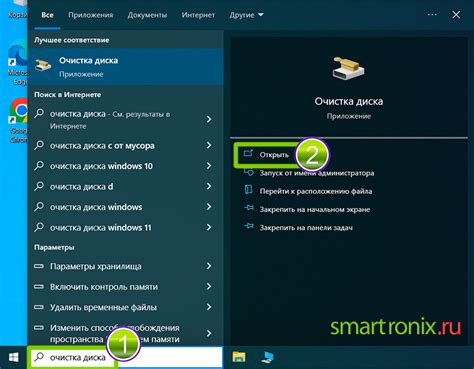Close the search panel
Screen dimensions: 474x369
pos(456,15)
